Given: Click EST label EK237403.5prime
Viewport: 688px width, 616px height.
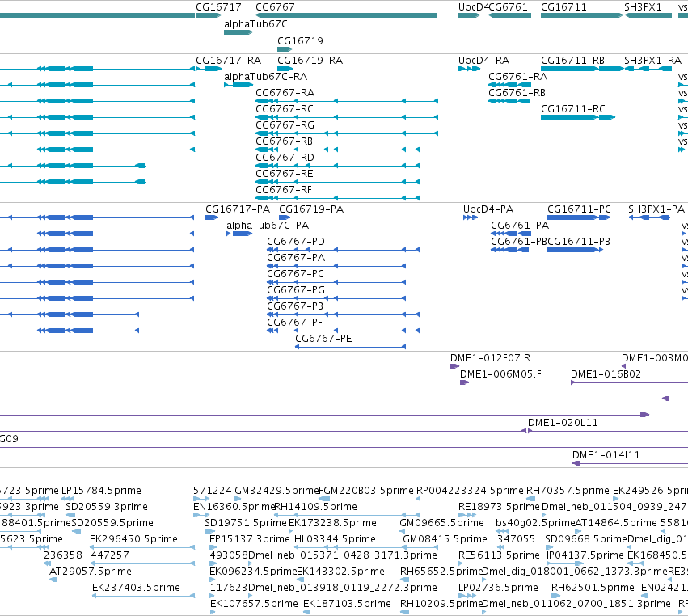Looking at the screenshot, I should coord(136,588).
